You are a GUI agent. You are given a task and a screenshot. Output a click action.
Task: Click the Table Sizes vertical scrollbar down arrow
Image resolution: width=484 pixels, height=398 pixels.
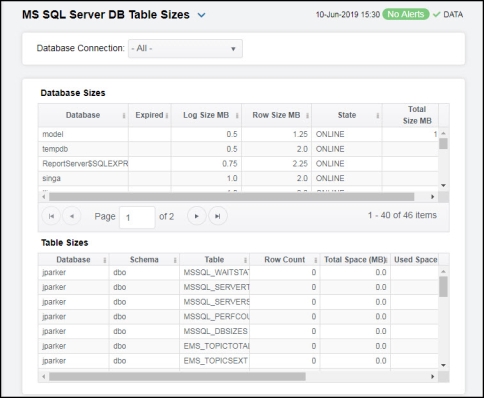tap(443, 365)
